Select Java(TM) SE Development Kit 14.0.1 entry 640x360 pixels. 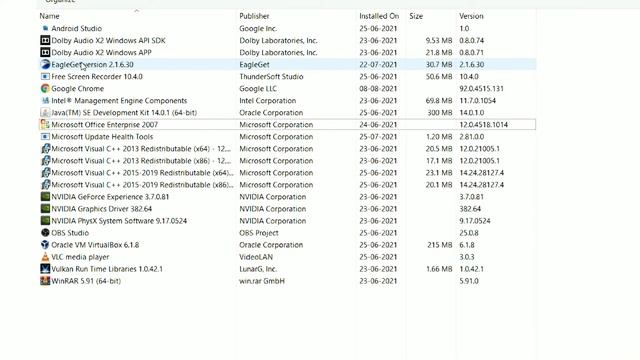pyautogui.click(x=124, y=113)
